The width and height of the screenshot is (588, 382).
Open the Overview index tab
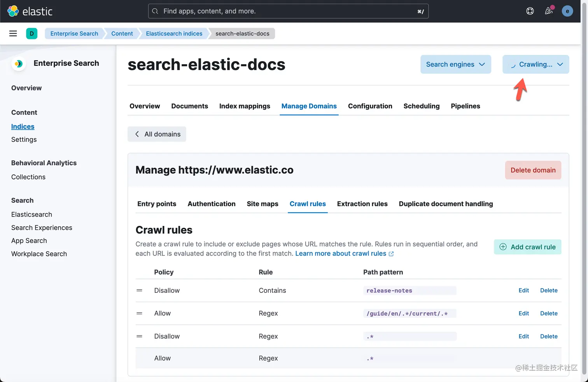[145, 106]
